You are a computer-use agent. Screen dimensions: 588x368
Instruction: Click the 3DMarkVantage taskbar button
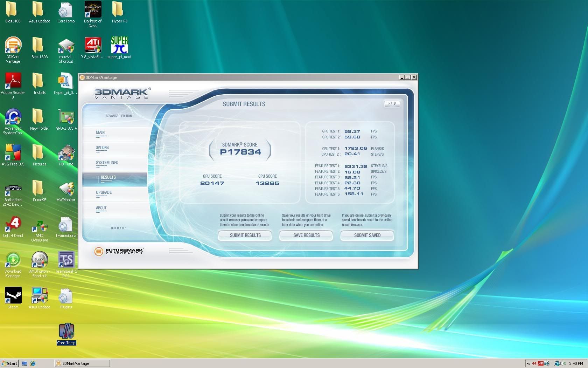coord(82,363)
